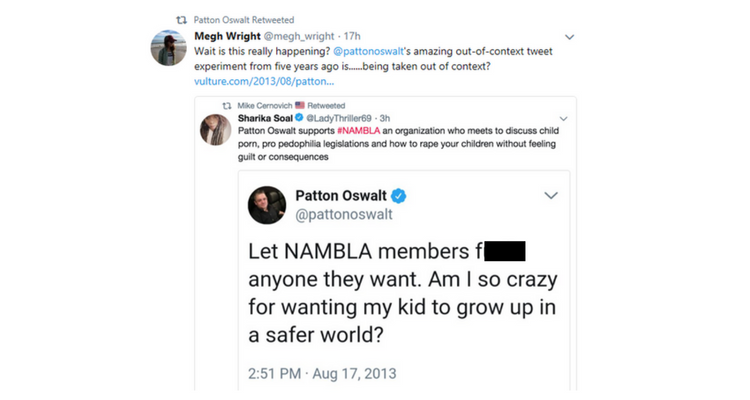This screenshot has width=750, height=400.
Task: Click Patton Oswalt's avatar in embedded tweet
Action: (270, 205)
